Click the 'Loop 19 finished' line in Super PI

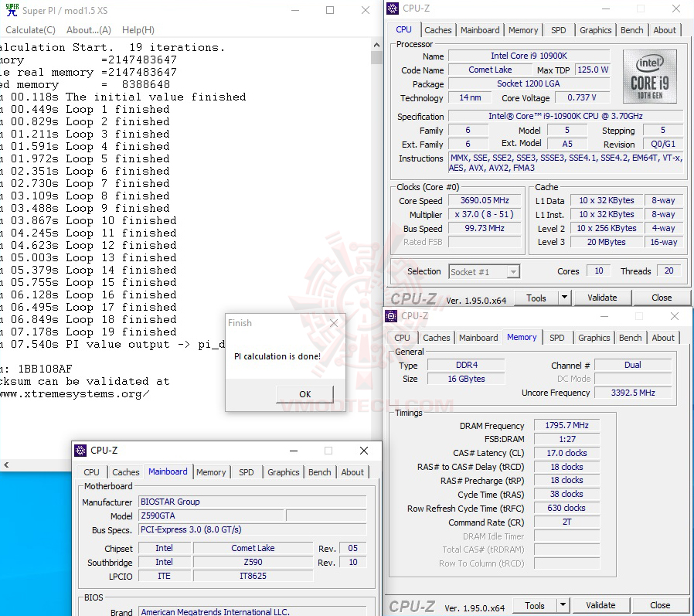[x=121, y=332]
